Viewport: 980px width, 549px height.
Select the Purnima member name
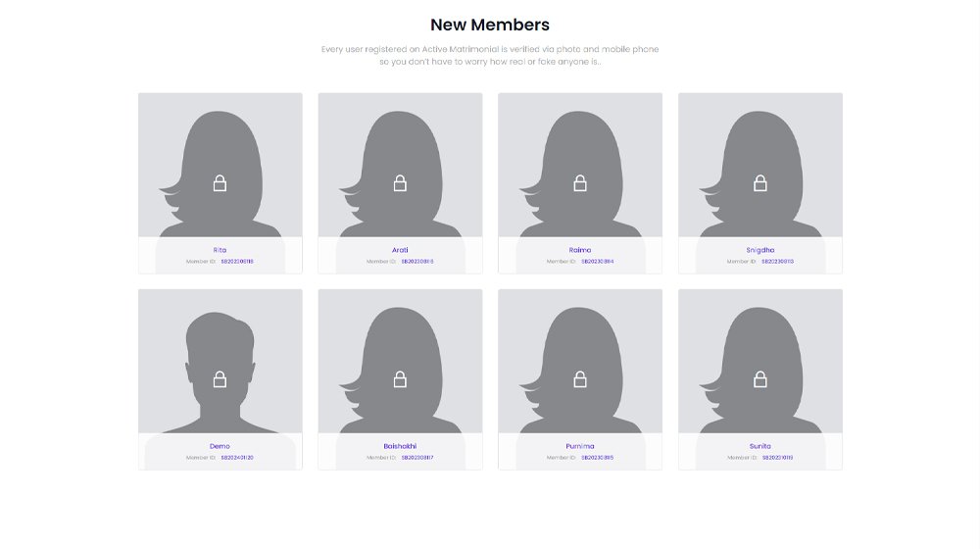[580, 446]
